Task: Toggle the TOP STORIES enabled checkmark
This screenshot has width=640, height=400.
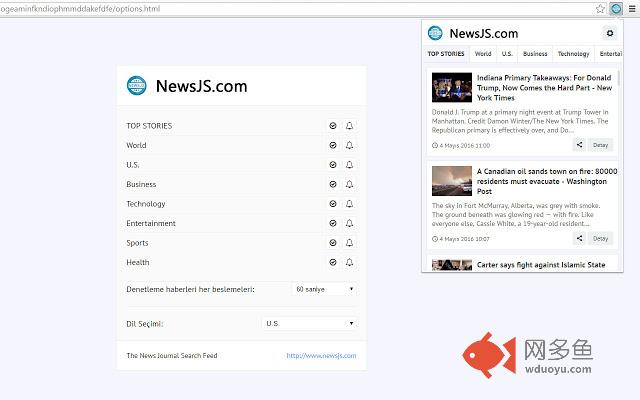Action: (333, 126)
